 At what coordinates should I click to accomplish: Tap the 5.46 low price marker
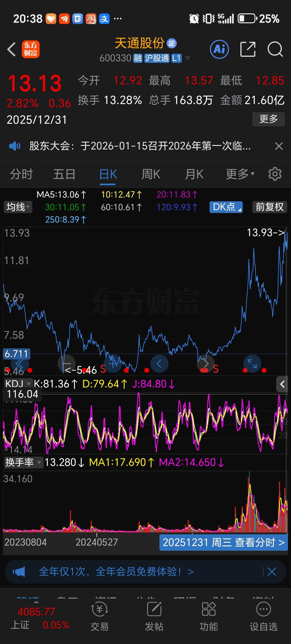click(81, 370)
